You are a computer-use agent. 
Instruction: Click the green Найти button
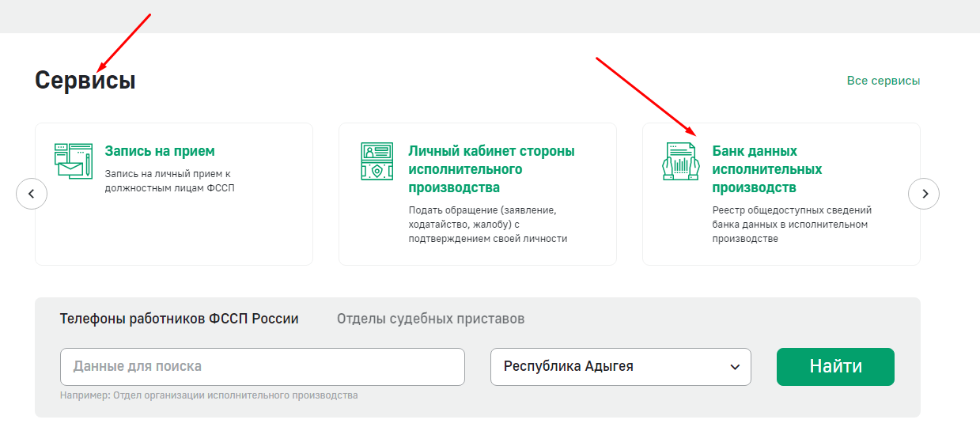pyautogui.click(x=835, y=367)
